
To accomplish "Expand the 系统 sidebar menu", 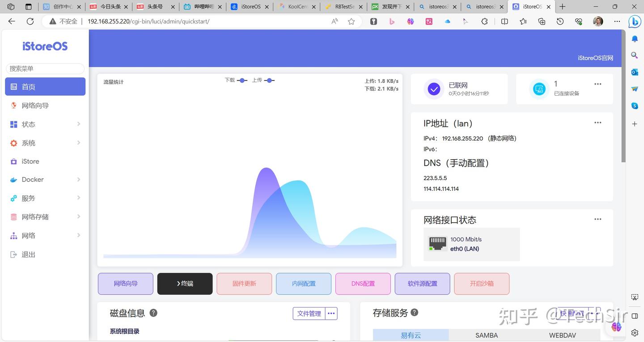I will click(45, 143).
